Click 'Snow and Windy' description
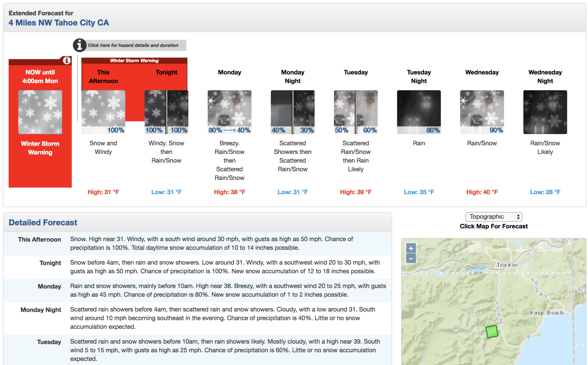 [103, 148]
